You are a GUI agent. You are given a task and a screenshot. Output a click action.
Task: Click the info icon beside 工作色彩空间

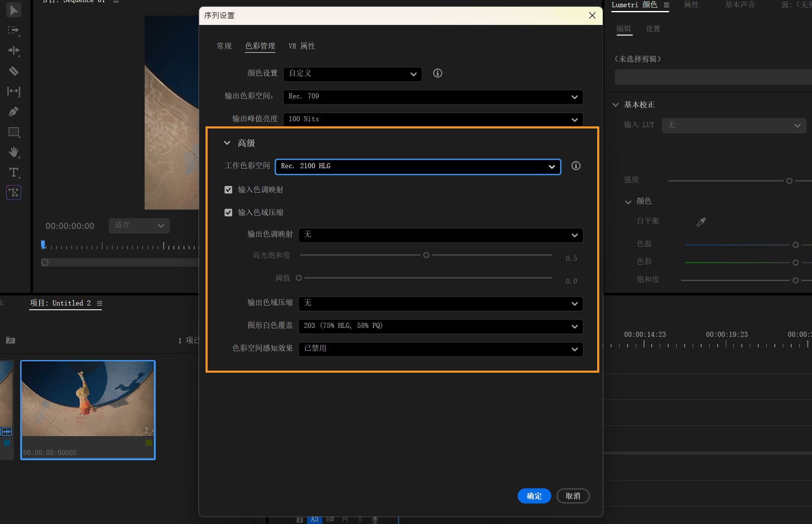[x=576, y=166]
